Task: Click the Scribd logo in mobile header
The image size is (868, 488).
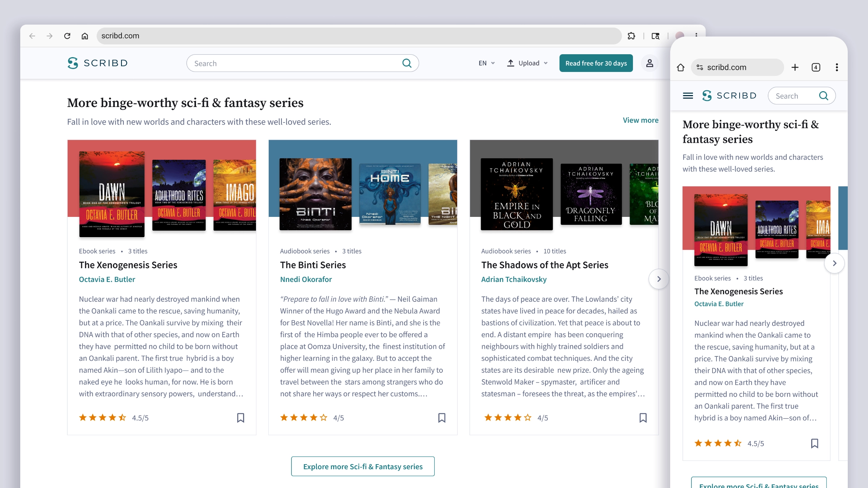Action: tap(729, 96)
